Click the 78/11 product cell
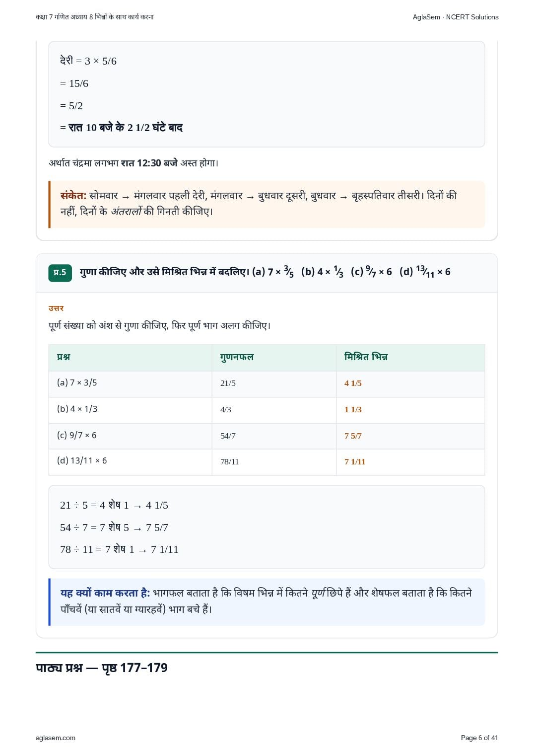Image resolution: width=534 pixels, height=756 pixels. [229, 461]
